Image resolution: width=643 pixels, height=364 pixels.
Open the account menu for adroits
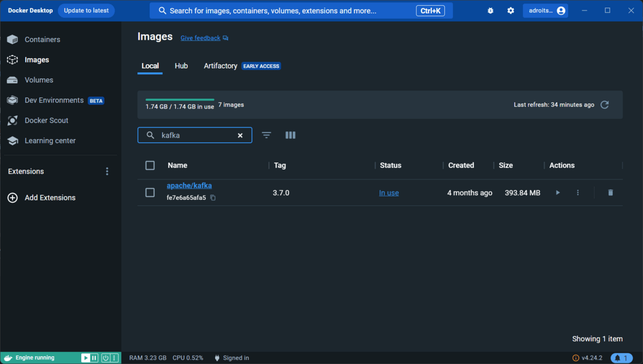(x=545, y=10)
